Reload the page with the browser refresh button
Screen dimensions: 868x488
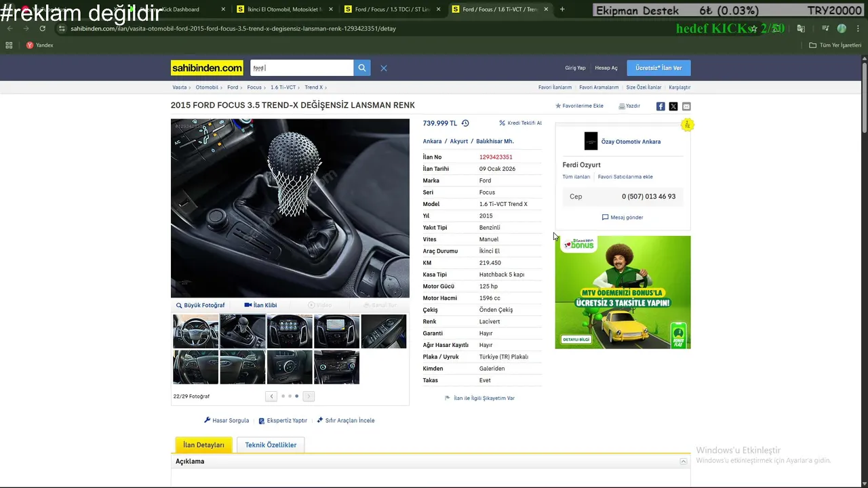[x=42, y=28]
